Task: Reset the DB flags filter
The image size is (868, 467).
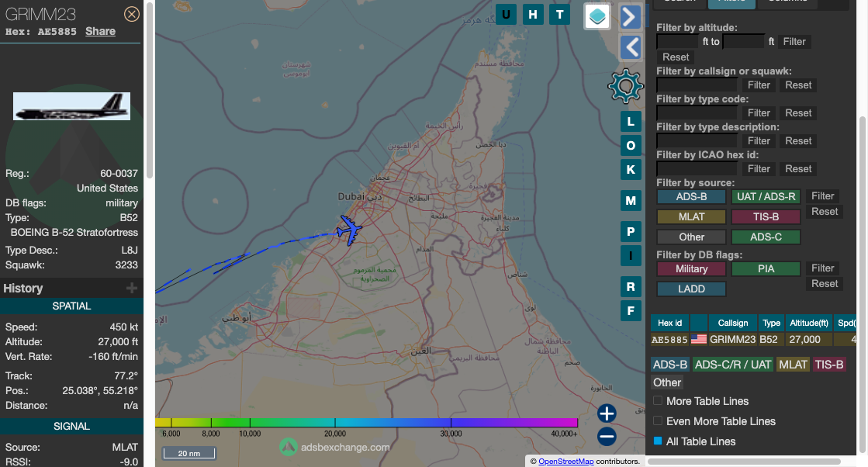Action: tap(825, 283)
